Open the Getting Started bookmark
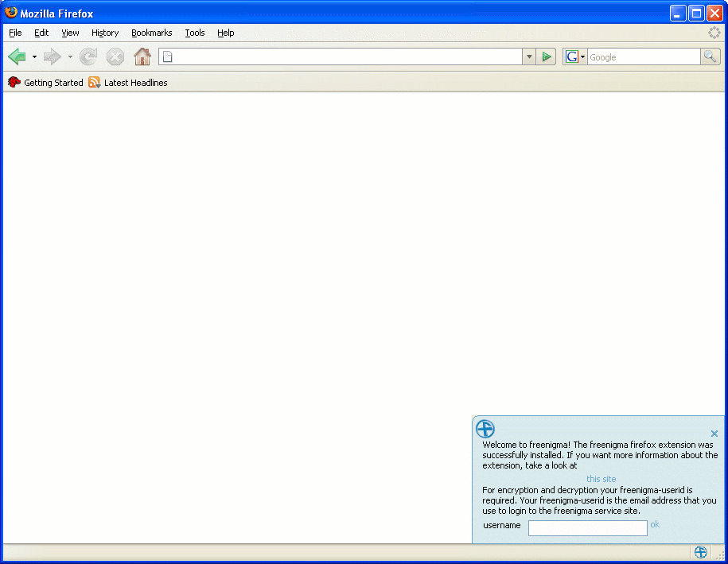 (45, 83)
